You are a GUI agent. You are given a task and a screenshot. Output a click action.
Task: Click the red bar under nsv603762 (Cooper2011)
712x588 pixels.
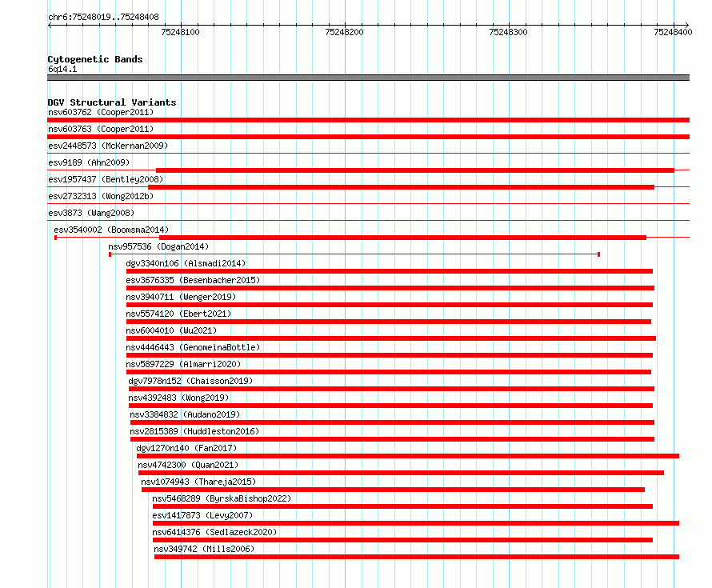click(368, 120)
